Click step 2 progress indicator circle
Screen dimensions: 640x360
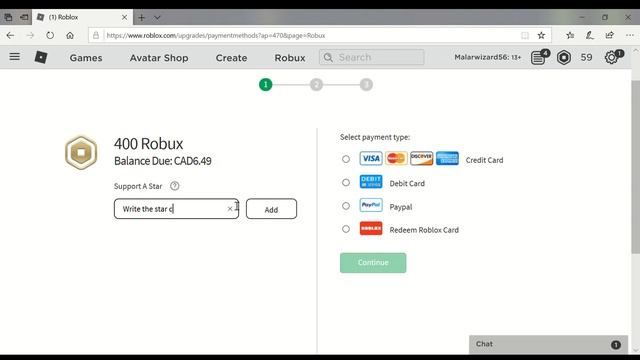[316, 84]
